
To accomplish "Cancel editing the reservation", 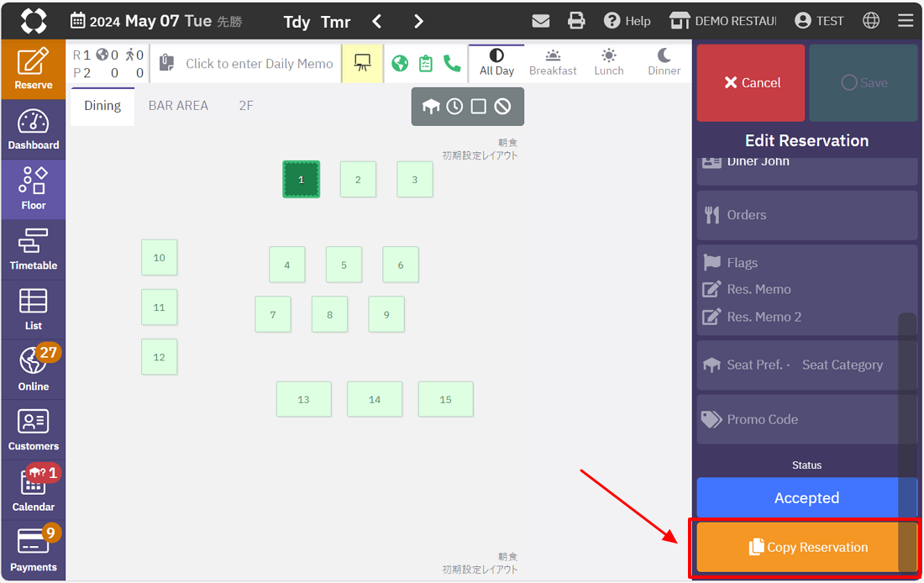I will coord(751,83).
